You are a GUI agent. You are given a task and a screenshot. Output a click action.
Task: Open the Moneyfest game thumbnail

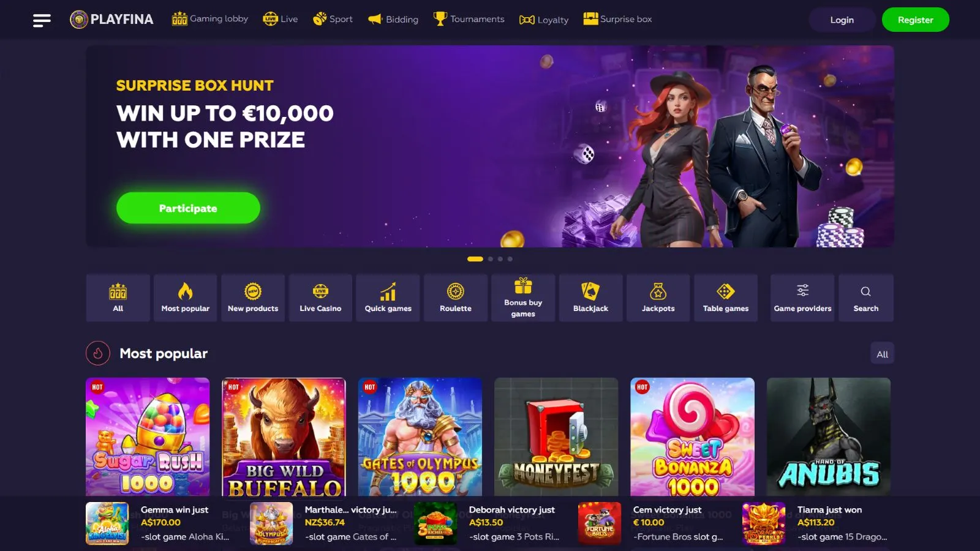pyautogui.click(x=556, y=437)
